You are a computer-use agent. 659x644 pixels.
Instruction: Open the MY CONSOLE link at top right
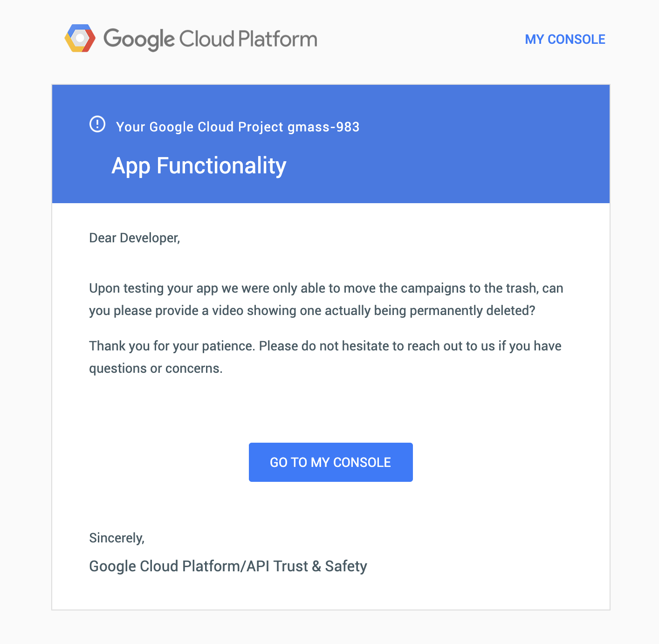(x=565, y=39)
